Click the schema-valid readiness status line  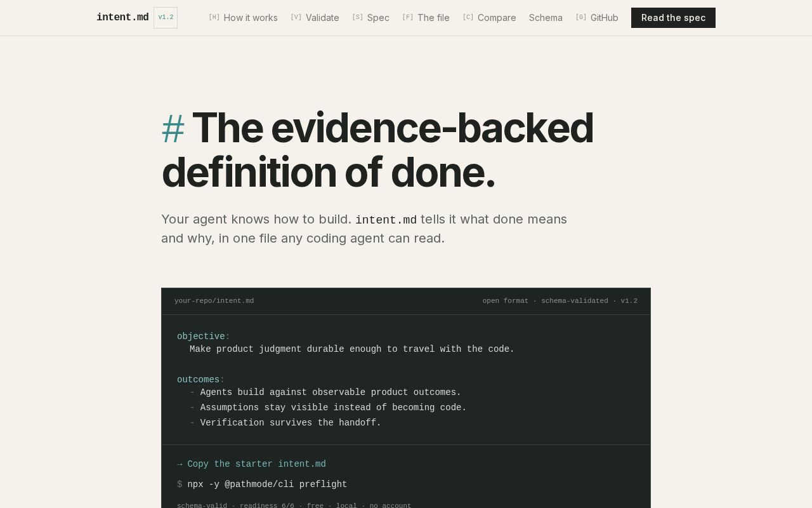coord(294,505)
